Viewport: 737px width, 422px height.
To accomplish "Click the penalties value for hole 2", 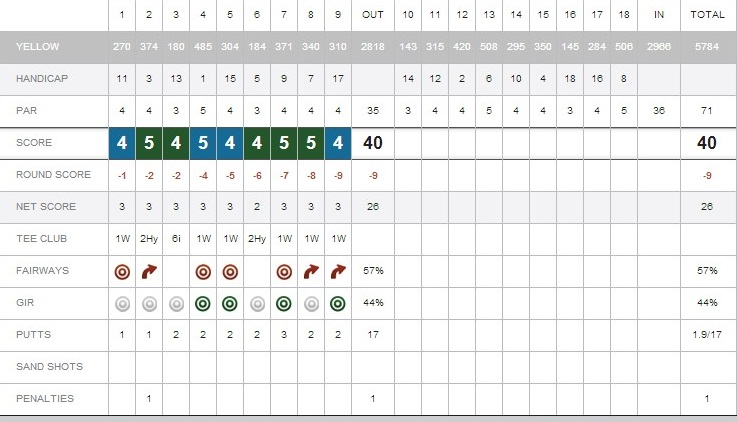I will point(149,399).
